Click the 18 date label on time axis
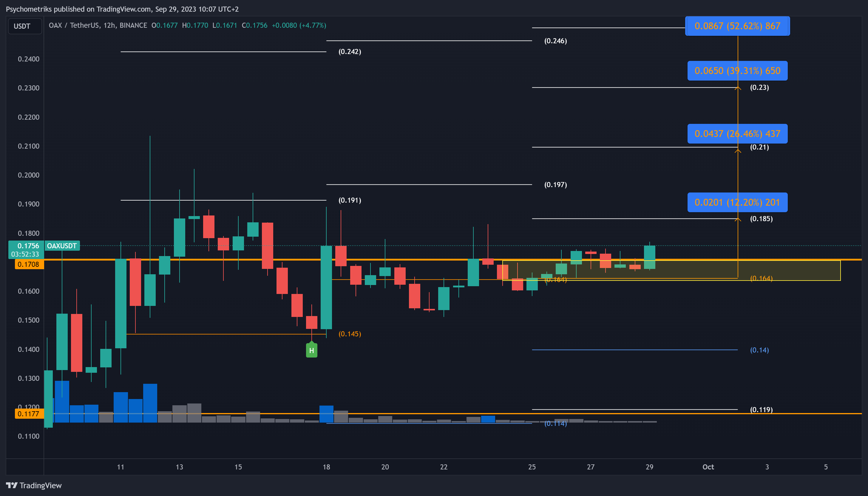 point(326,467)
